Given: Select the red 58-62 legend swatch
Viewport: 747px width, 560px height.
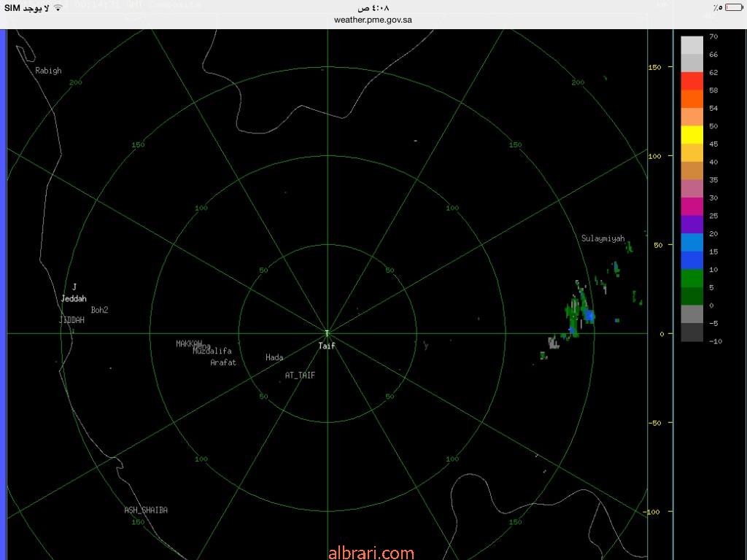Looking at the screenshot, I should 692,81.
